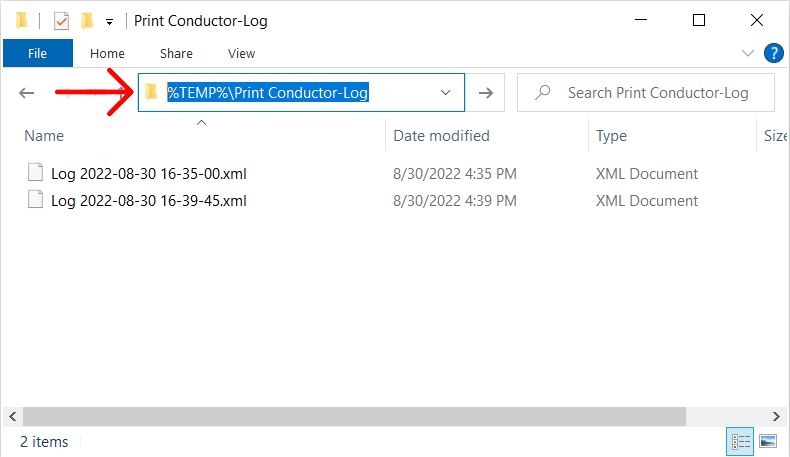
Task: Maximize the Print Conductor-Log window
Action: 699,20
